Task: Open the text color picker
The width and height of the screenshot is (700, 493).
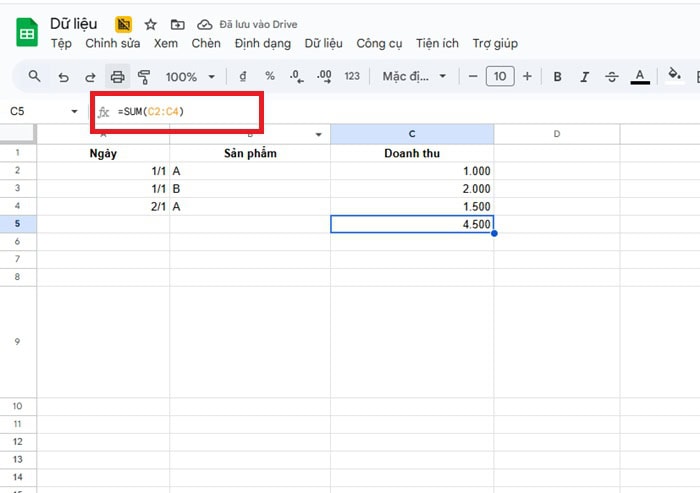Action: [641, 76]
